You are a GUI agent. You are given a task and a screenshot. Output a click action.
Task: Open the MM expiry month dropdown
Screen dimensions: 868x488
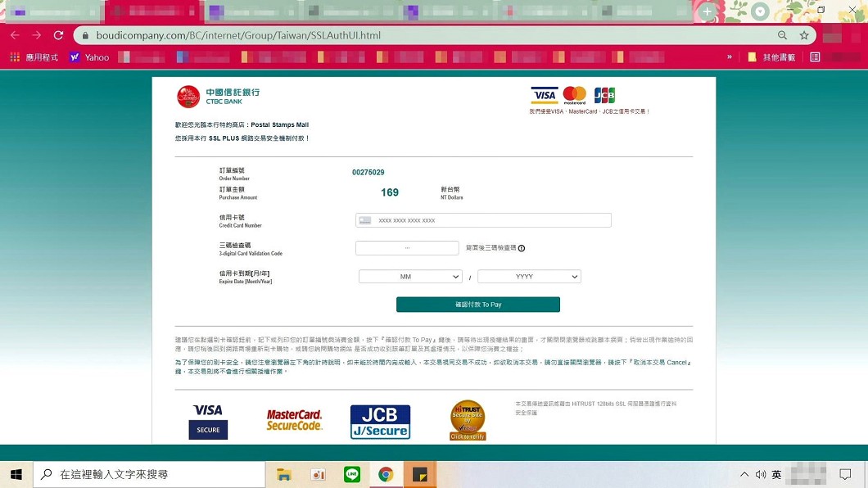(x=410, y=277)
